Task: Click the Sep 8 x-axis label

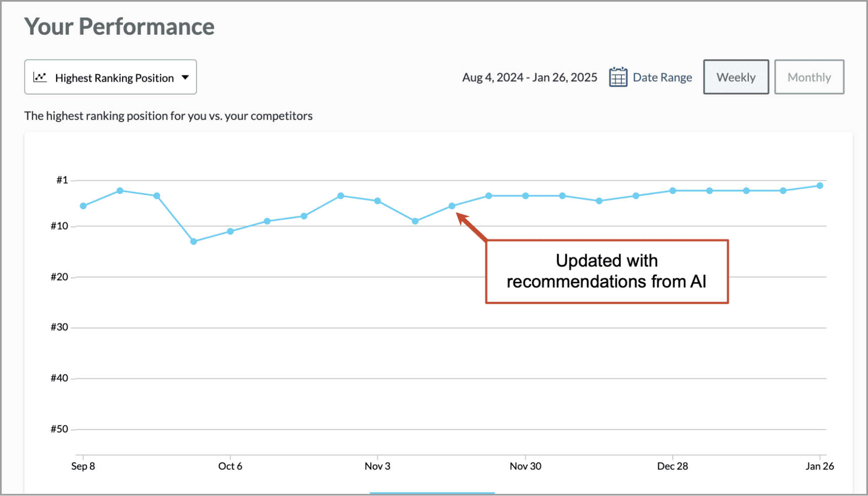Action: [x=83, y=466]
